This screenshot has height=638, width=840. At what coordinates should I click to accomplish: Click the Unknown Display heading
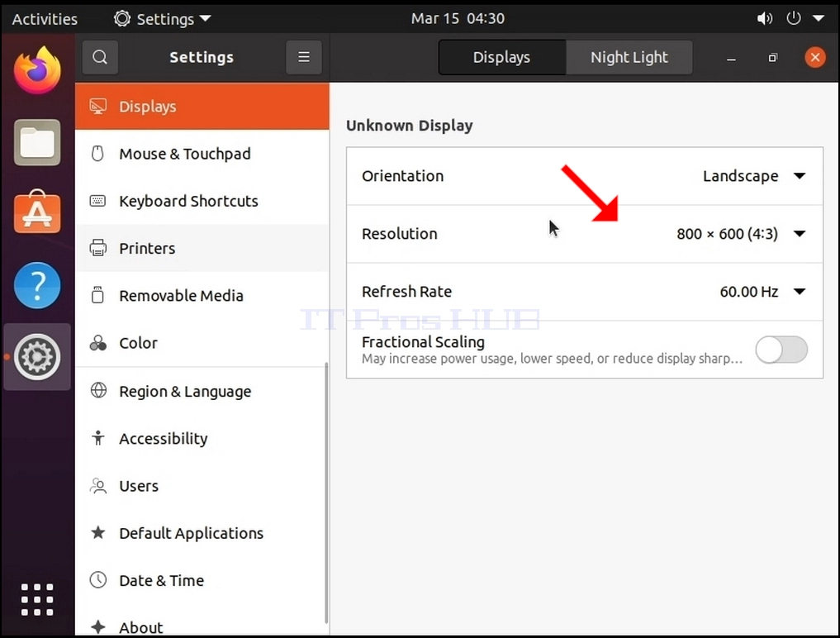pos(410,126)
